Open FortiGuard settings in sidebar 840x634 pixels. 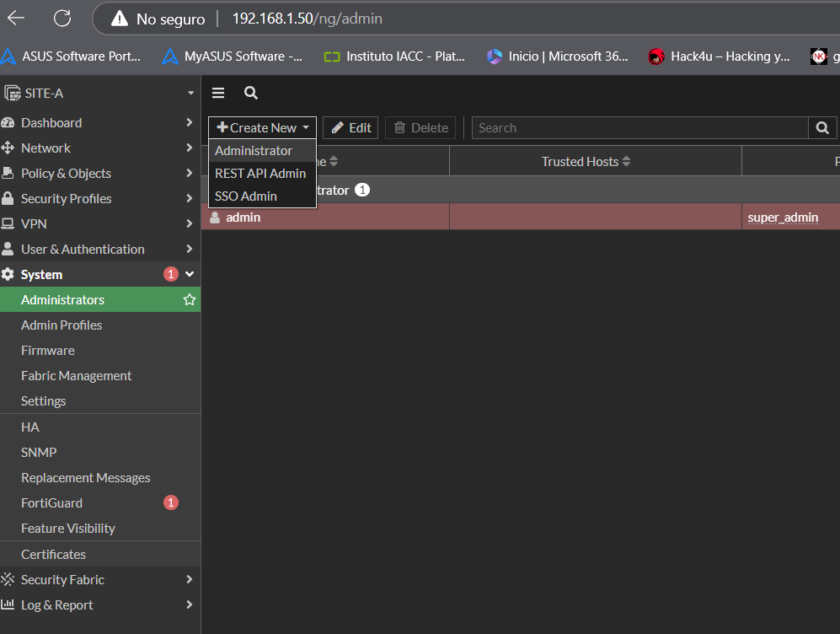[51, 503]
